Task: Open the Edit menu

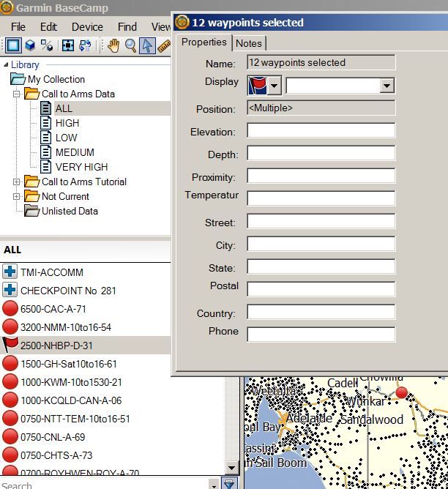Action: 48,27
